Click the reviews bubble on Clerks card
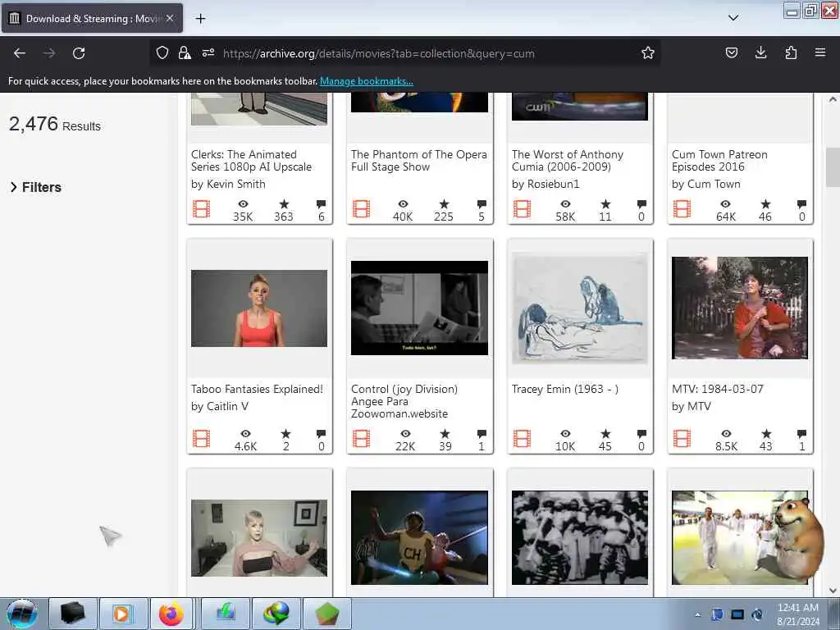Screen dimensions: 840x630 click(x=321, y=204)
